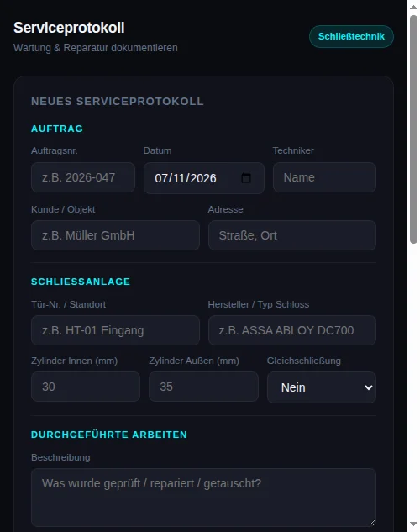Click the Beschreibung text area
This screenshot has width=420, height=532.
coord(203,498)
